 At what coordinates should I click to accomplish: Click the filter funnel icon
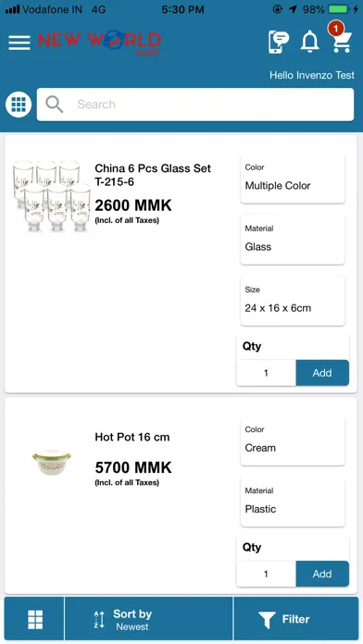[x=267, y=619]
